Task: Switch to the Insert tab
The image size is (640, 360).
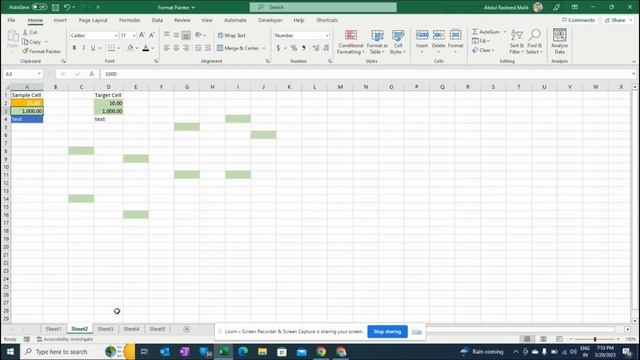Action: tap(60, 20)
